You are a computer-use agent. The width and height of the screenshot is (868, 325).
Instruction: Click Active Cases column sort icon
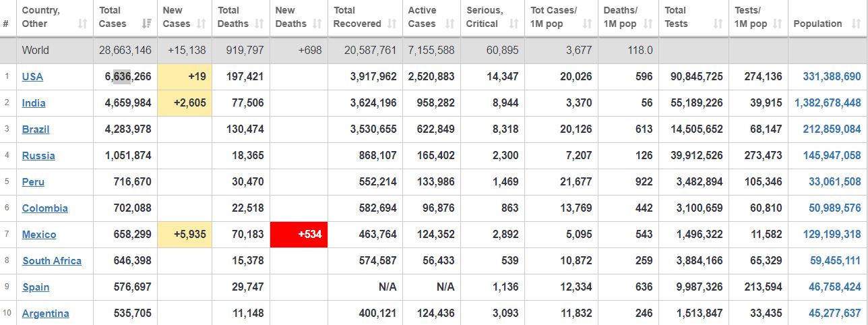pyautogui.click(x=448, y=24)
